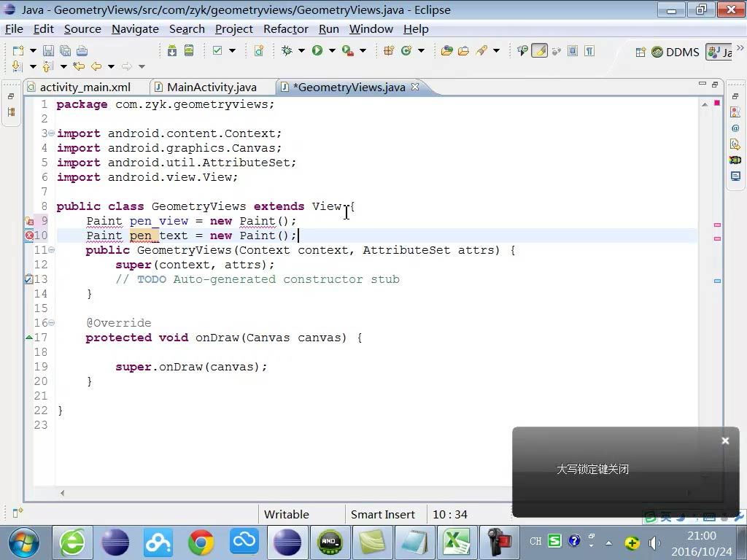Minimize the editor area

click(x=703, y=84)
